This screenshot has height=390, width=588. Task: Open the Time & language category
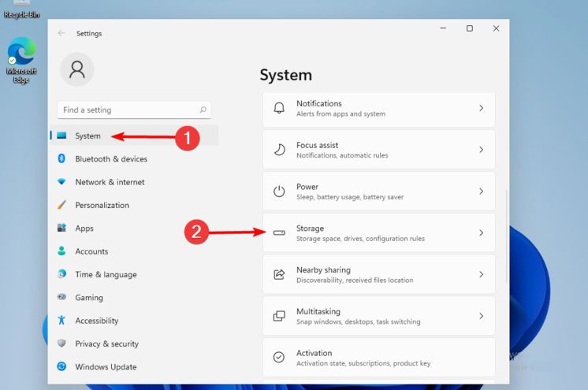tap(106, 274)
